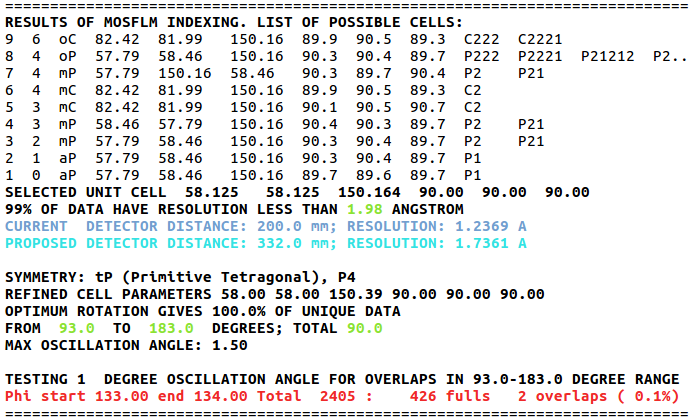Click selected cell value 150.164
The image size is (695, 418).
369,192
